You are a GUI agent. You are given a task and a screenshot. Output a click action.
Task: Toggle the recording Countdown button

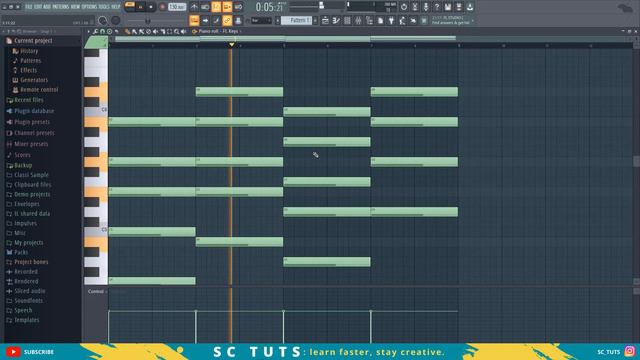[216, 7]
